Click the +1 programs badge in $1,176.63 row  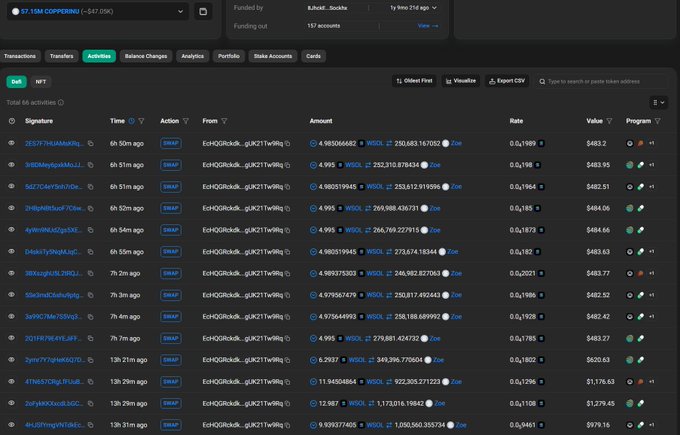[651, 382]
